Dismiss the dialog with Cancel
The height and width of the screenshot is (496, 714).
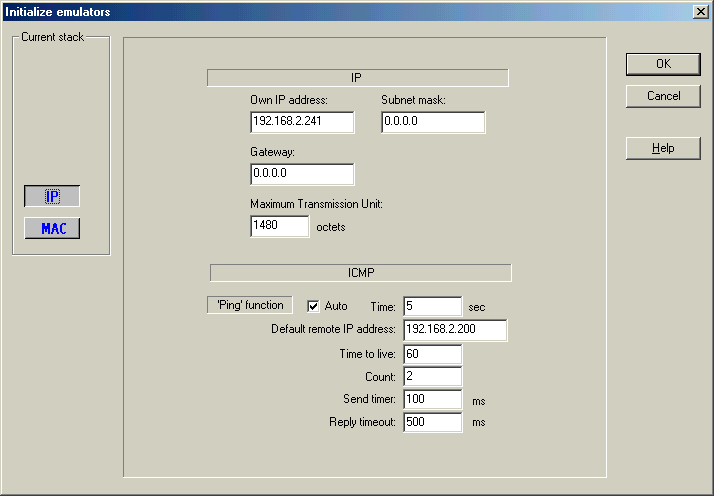(663, 96)
